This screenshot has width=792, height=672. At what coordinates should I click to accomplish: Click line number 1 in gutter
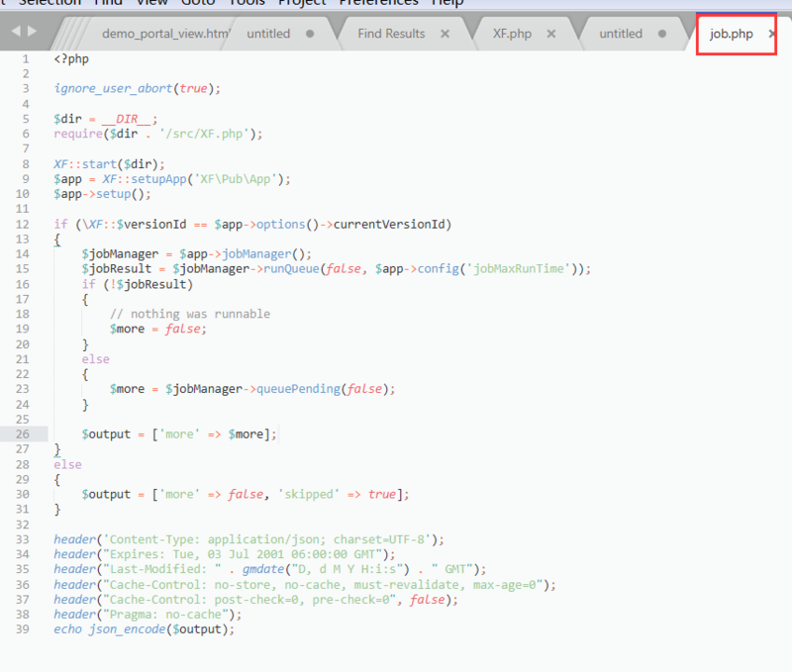(x=26, y=59)
